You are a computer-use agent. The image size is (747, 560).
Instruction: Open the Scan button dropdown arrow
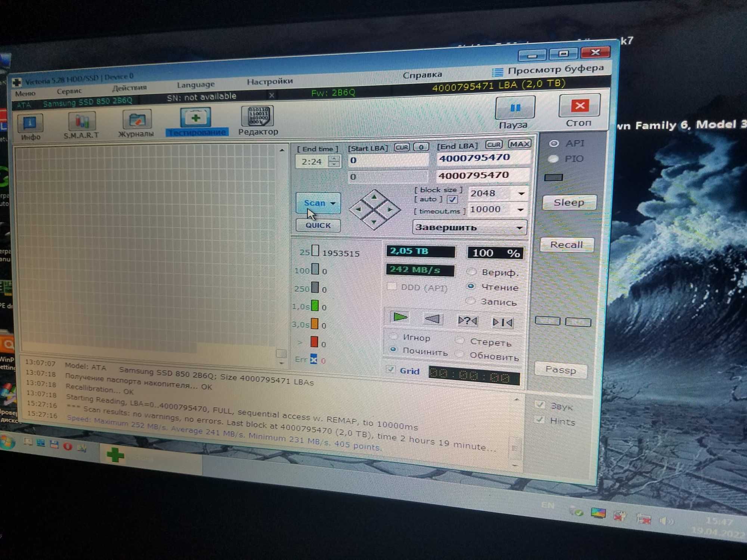[333, 203]
